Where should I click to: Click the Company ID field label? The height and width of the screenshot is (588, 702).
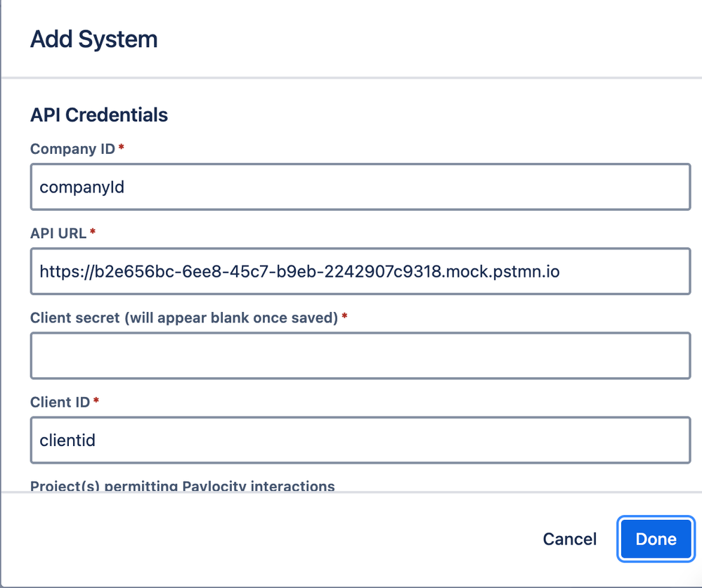73,149
